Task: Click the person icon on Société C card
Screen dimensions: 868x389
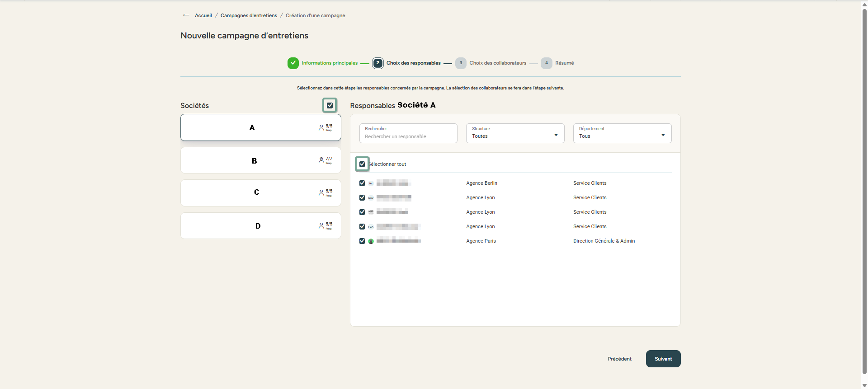Action: click(x=321, y=193)
